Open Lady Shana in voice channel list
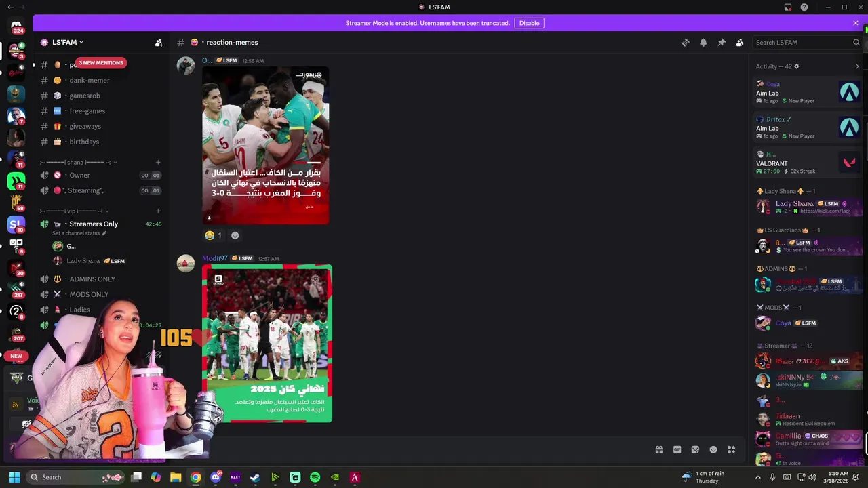 coord(88,261)
